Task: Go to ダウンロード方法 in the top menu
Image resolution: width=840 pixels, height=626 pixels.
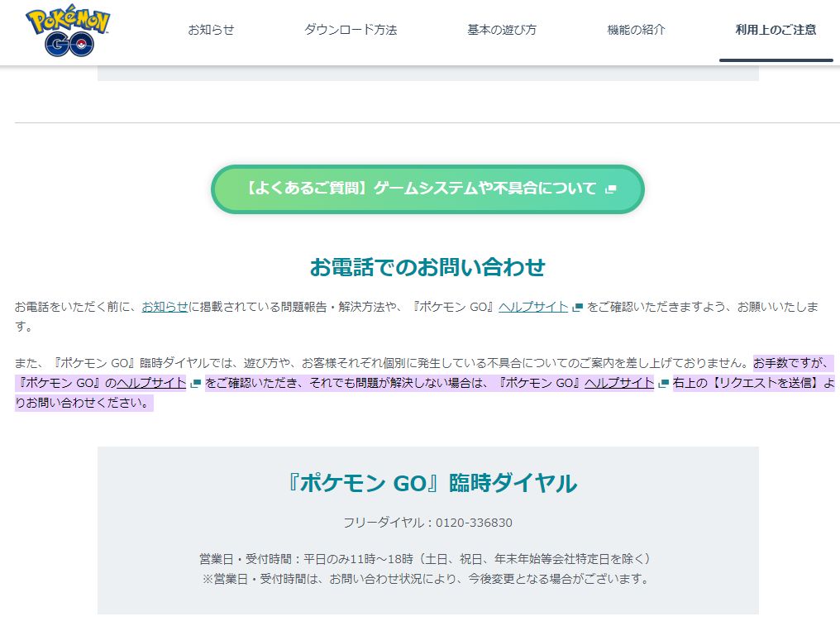Action: (x=351, y=30)
